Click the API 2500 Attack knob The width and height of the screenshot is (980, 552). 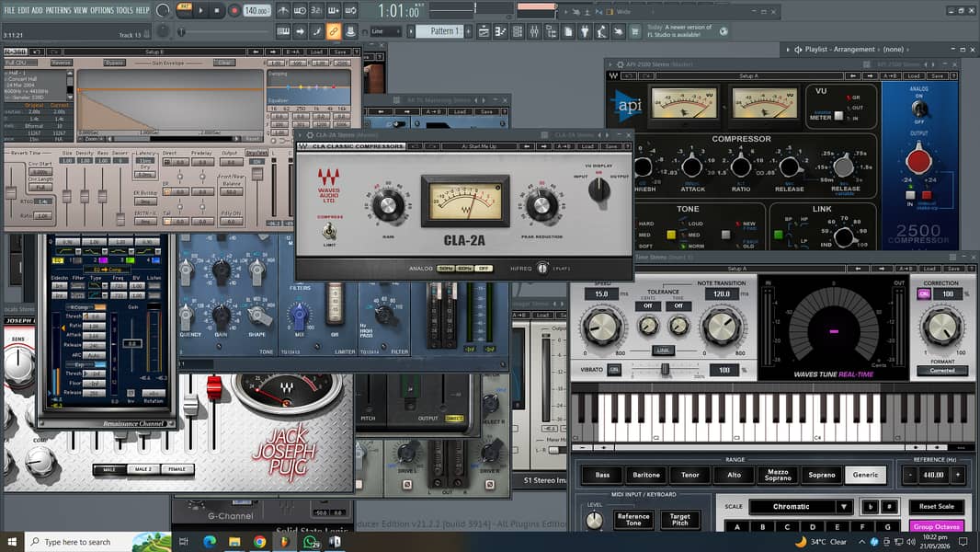coord(692,167)
